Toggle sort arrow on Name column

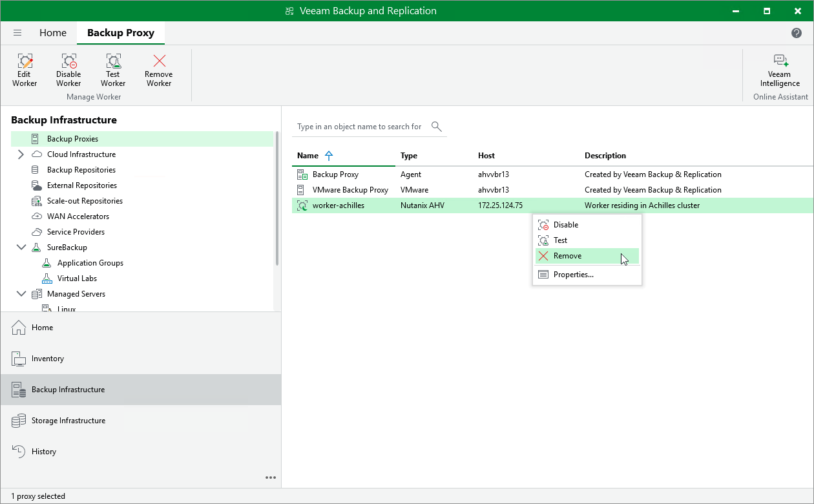pos(329,156)
